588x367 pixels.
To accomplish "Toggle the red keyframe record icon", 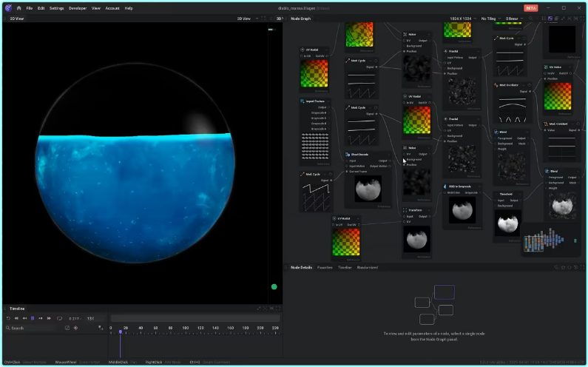I will click(75, 328).
